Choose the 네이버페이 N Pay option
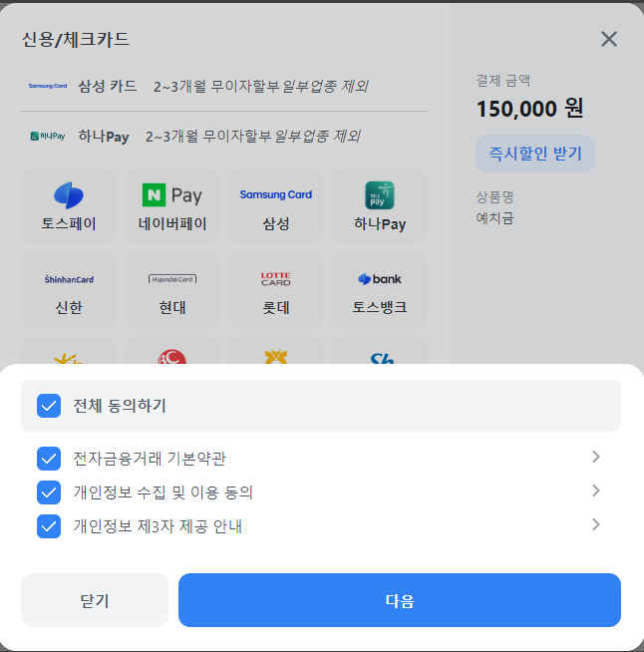Screen dimensions: 644x652 point(172,206)
